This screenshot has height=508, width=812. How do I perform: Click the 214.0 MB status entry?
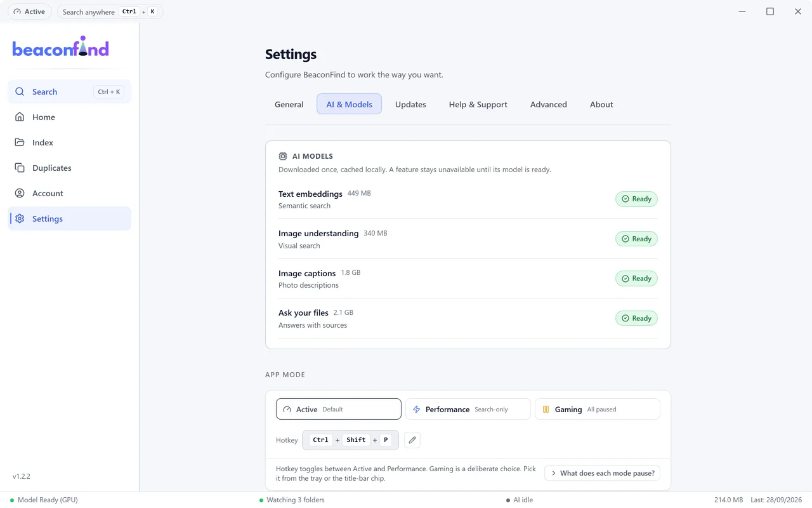pos(728,500)
